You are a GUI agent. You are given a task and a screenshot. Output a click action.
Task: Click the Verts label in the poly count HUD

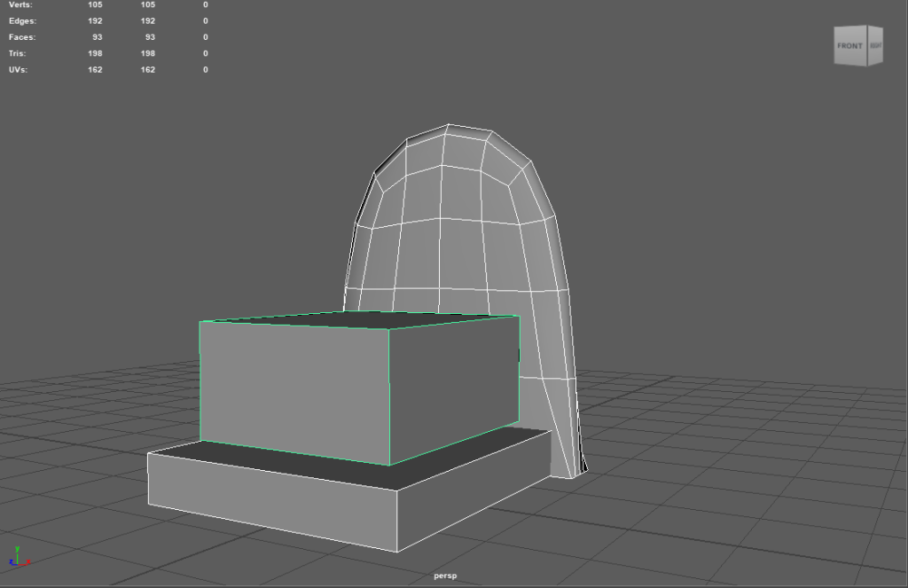pyautogui.click(x=20, y=4)
